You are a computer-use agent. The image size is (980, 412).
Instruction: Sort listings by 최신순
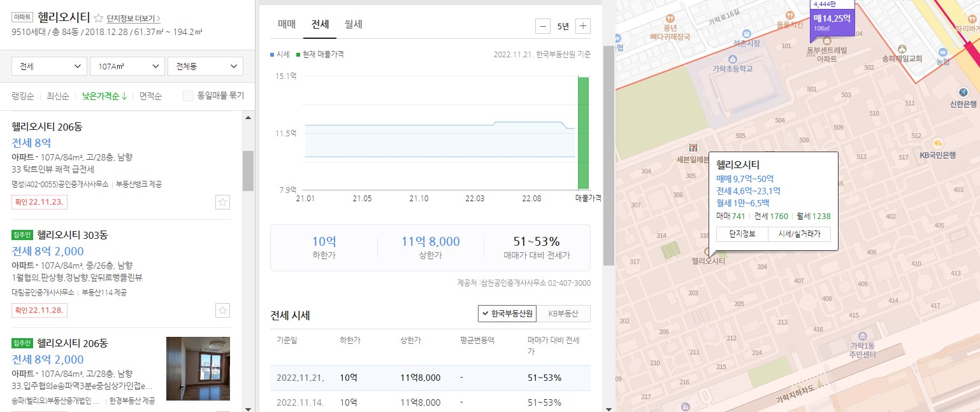pos(57,96)
